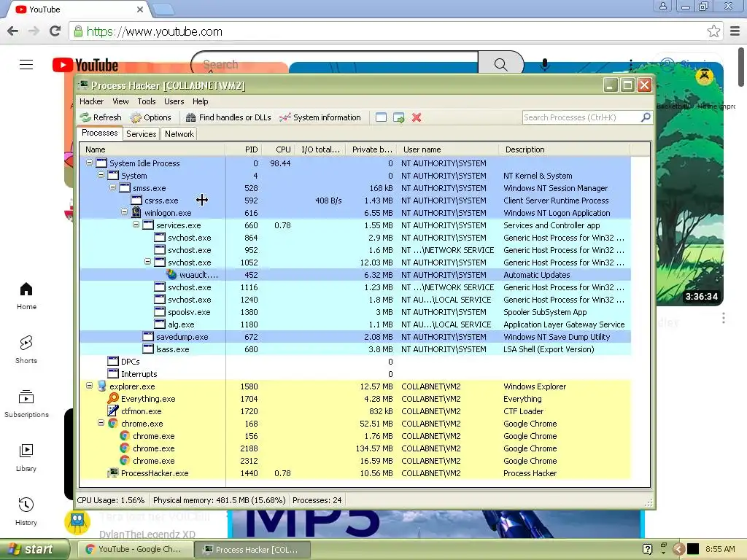Screen dimensions: 747x560
Task: Open the View menu
Action: click(x=120, y=101)
